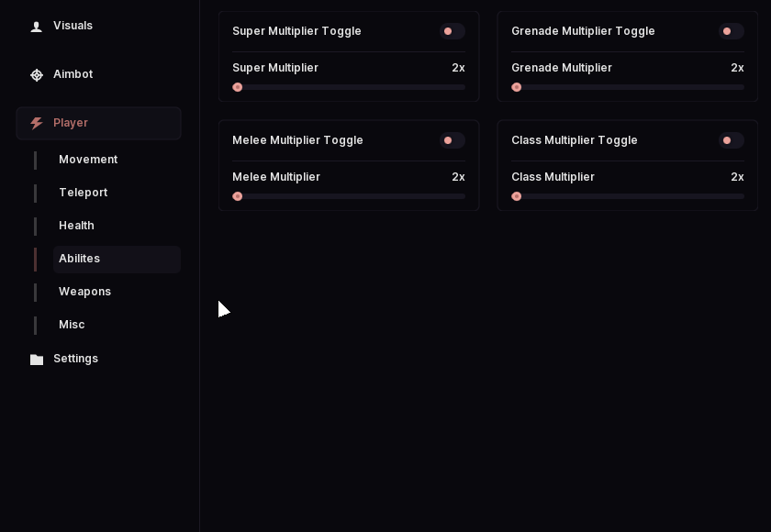Viewport: 771px width, 532px height.
Task: Click the Player lightning bolt icon
Action: [37, 123]
